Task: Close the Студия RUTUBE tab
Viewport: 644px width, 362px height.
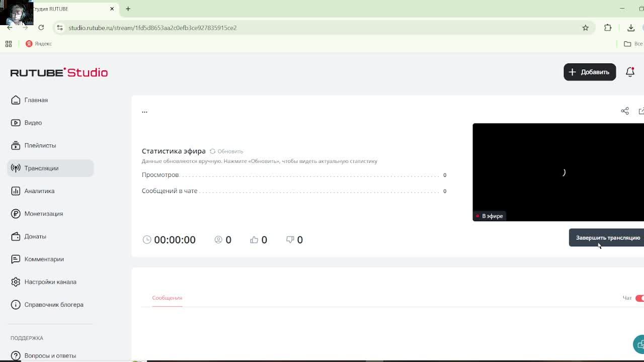Action: (112, 9)
